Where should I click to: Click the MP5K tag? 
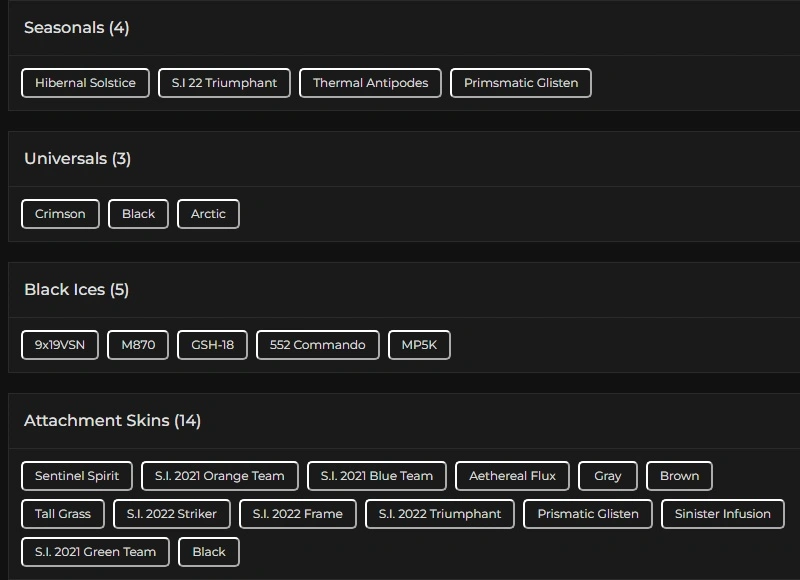pyautogui.click(x=419, y=345)
